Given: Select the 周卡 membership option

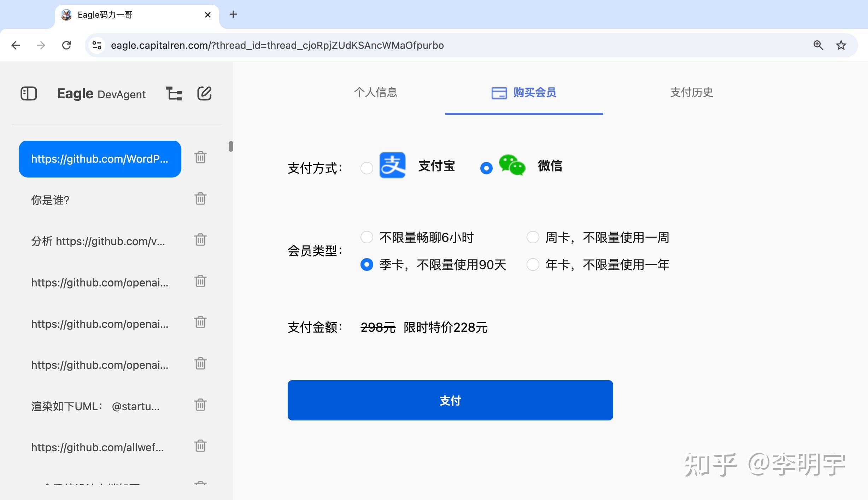Looking at the screenshot, I should pos(533,237).
